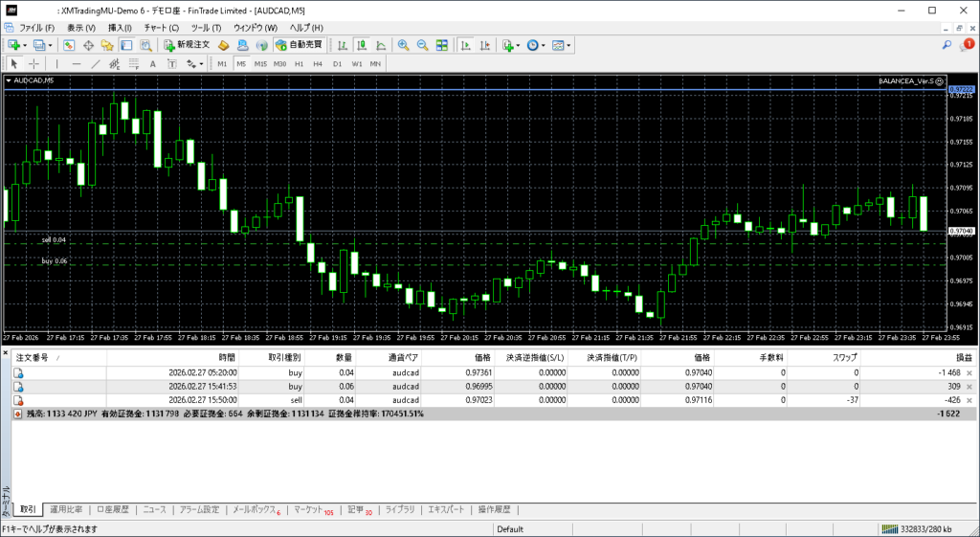This screenshot has width=980, height=537.
Task: Set timeframe to H1
Action: pos(299,64)
